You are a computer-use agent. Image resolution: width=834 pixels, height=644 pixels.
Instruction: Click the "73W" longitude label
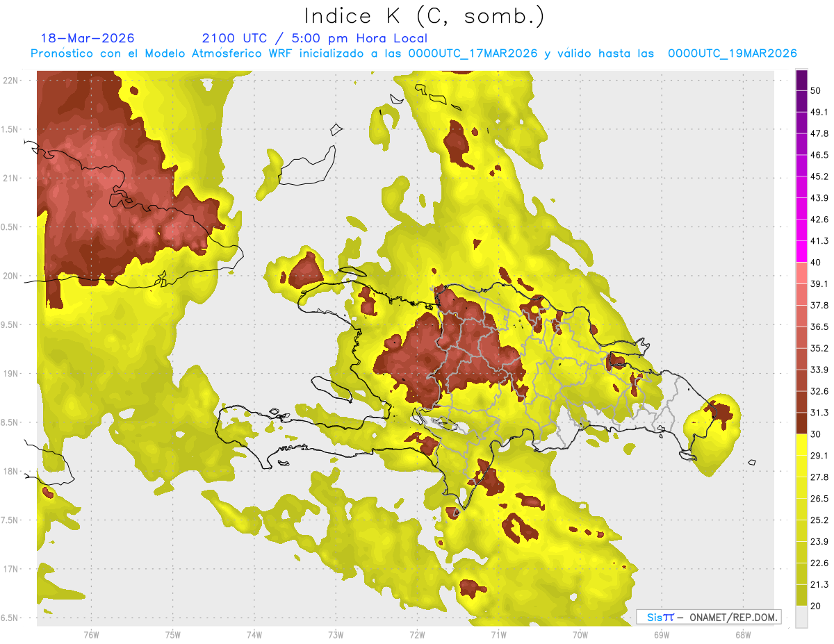click(x=336, y=634)
